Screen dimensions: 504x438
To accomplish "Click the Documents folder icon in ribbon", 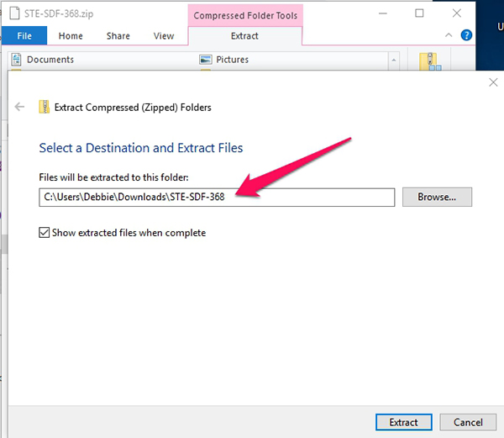I will tap(17, 60).
